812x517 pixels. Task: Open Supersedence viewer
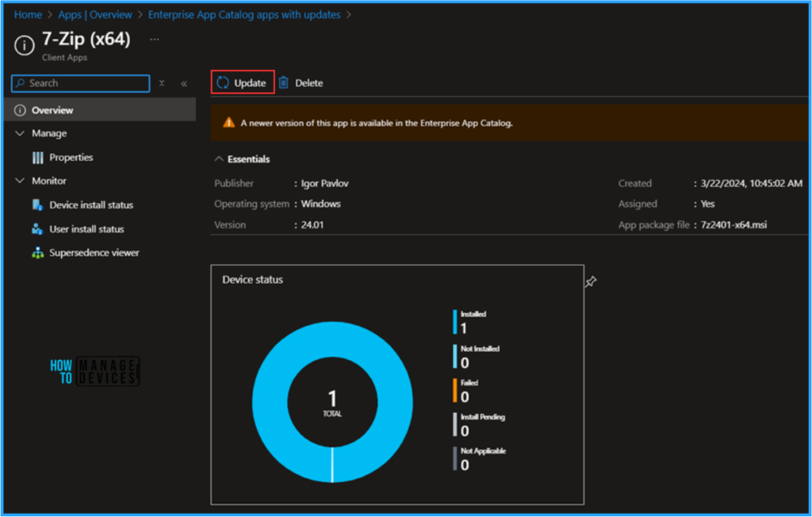[94, 252]
